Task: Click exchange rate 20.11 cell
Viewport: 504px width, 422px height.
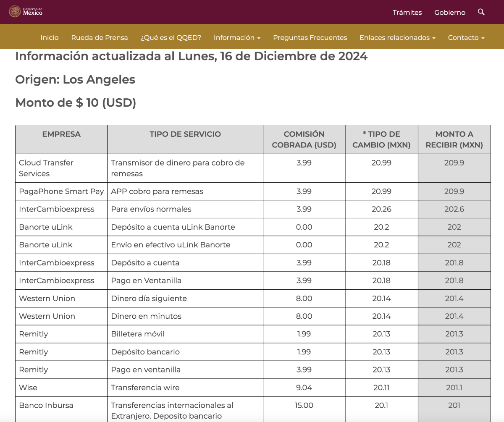Action: (x=381, y=388)
